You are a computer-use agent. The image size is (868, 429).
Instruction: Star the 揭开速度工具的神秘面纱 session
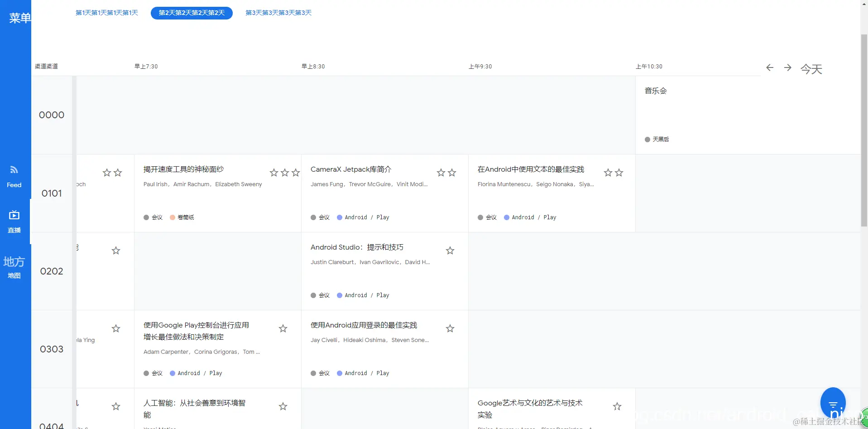273,173
